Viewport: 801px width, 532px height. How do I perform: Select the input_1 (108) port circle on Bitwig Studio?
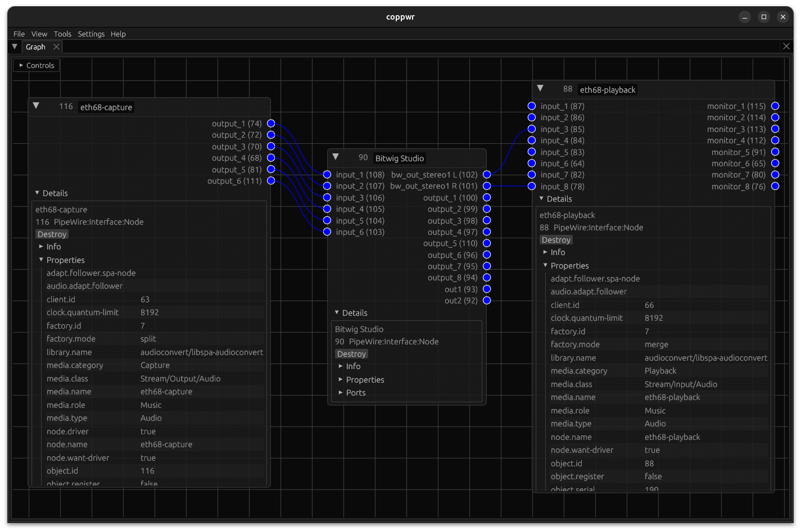(327, 175)
